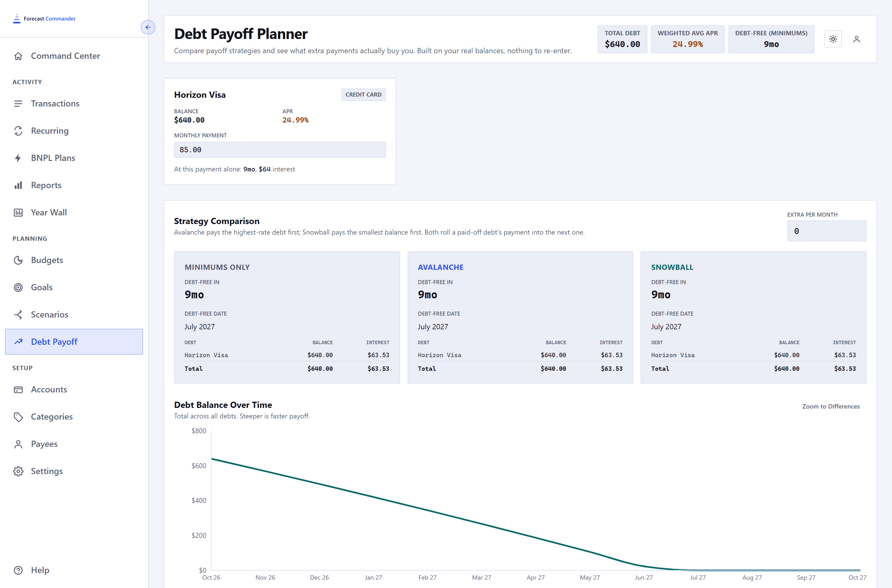Click the Forecast Commander logo icon
The height and width of the screenshot is (588, 892).
(x=17, y=19)
